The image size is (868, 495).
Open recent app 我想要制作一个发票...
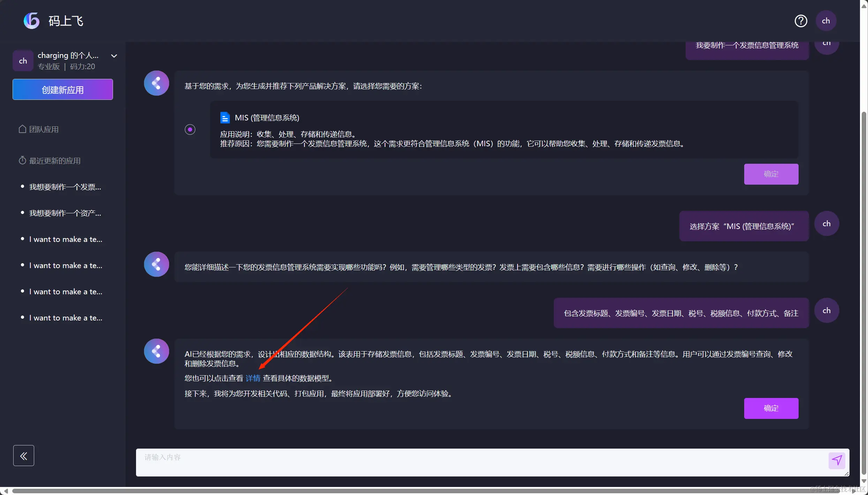point(65,187)
